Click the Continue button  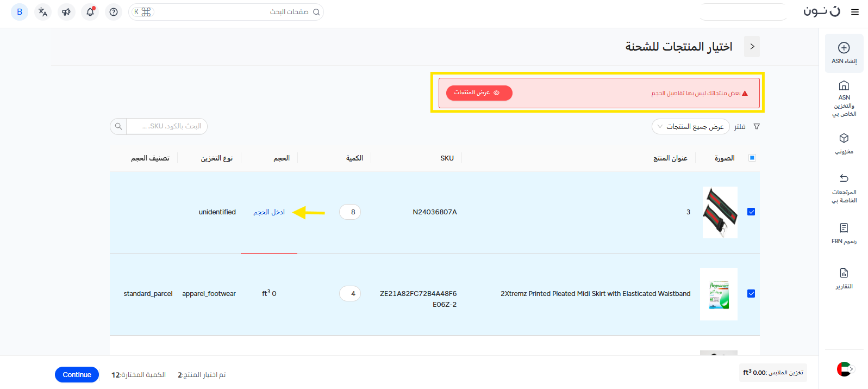[77, 374]
